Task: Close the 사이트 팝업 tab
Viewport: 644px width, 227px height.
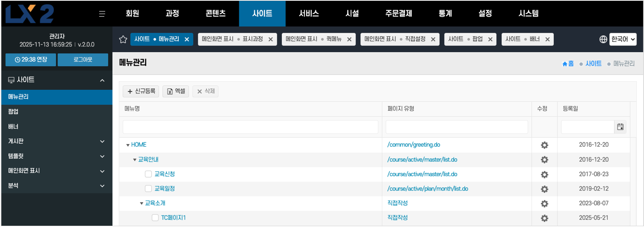Action: click(490, 39)
